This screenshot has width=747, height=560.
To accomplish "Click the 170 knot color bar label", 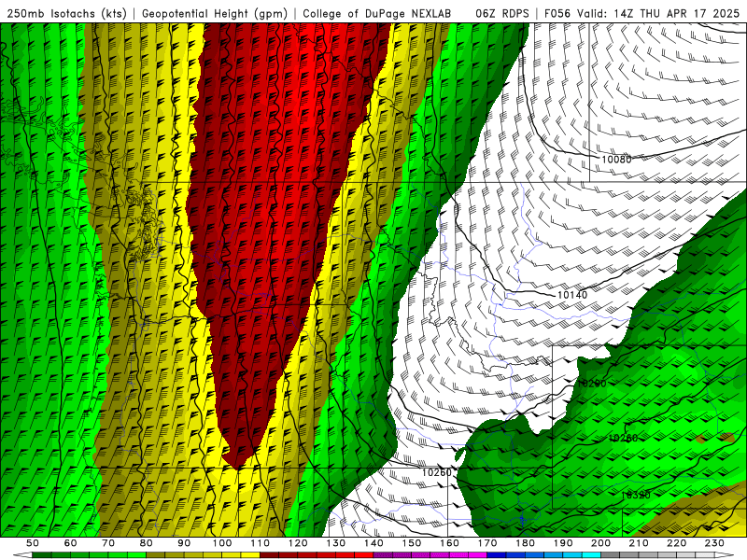I will click(487, 543).
